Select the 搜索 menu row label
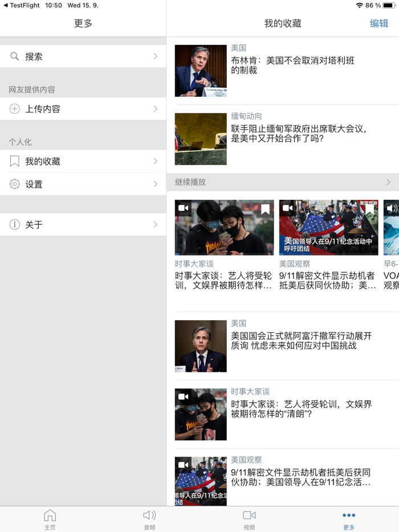This screenshot has height=532, width=399. pyautogui.click(x=34, y=56)
